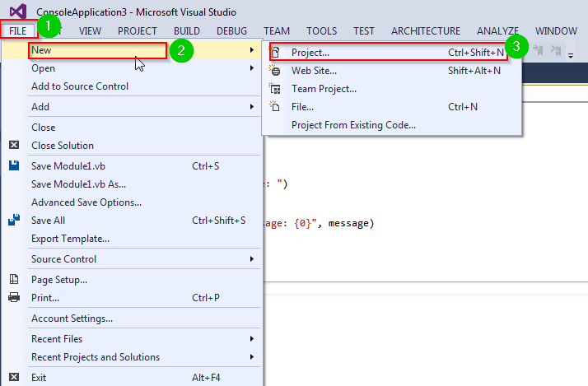This screenshot has height=386, width=588.
Task: Click the Save Module1.vb floppy icon
Action: [x=14, y=165]
